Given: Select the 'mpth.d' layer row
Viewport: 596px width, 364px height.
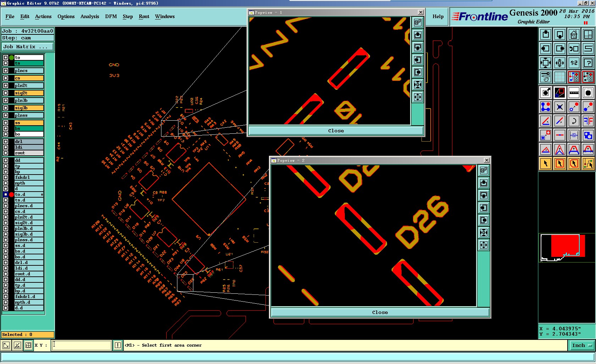Looking at the screenshot, I should pos(29,302).
